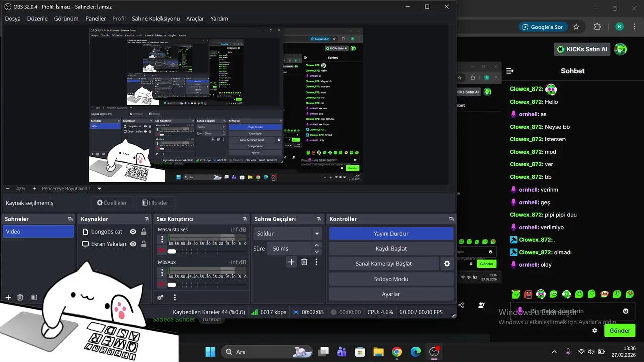
Task: Hide the bongobs cat source
Action: coord(133,232)
